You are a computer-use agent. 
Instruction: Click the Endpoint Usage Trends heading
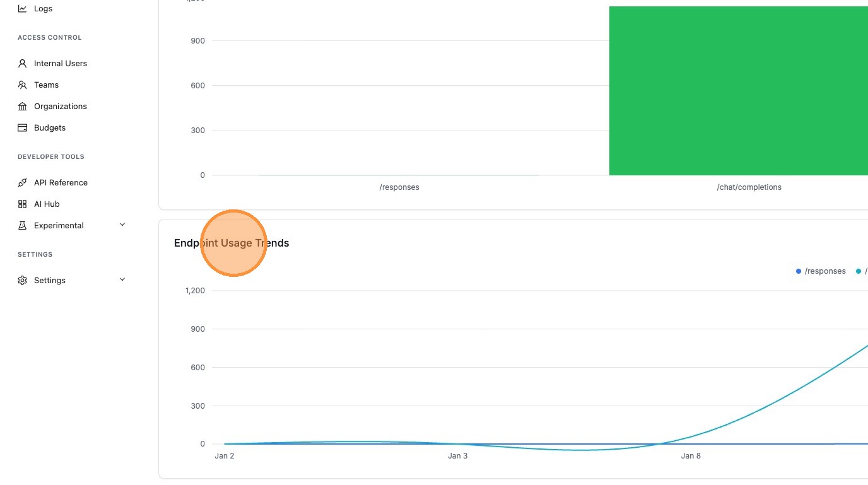(232, 243)
